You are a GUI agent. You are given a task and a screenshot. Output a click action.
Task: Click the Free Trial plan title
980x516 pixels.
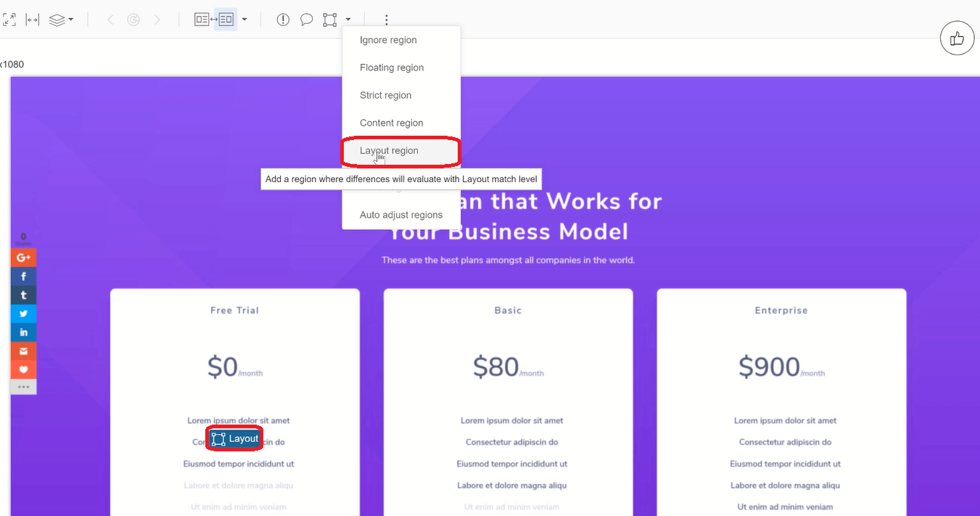click(x=234, y=311)
